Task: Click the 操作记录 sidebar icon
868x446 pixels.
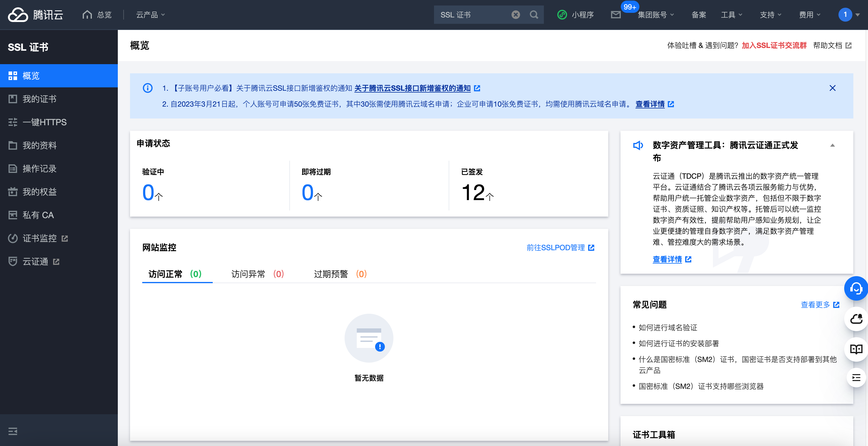Action: coord(13,169)
